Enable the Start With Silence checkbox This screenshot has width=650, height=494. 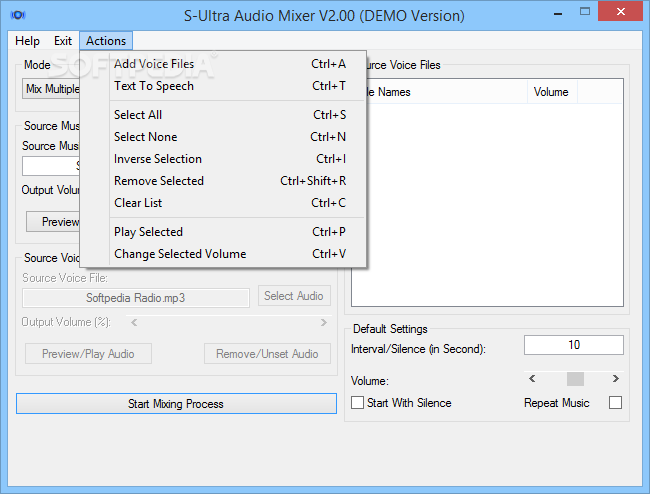(x=358, y=403)
